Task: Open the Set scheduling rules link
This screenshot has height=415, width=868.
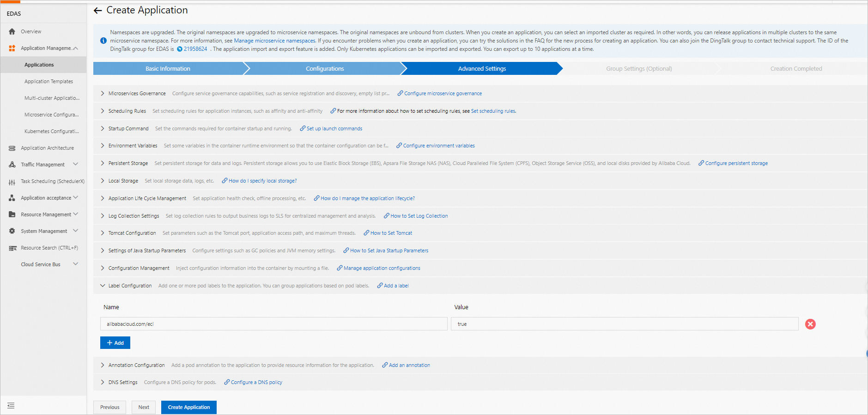Action: (x=493, y=111)
